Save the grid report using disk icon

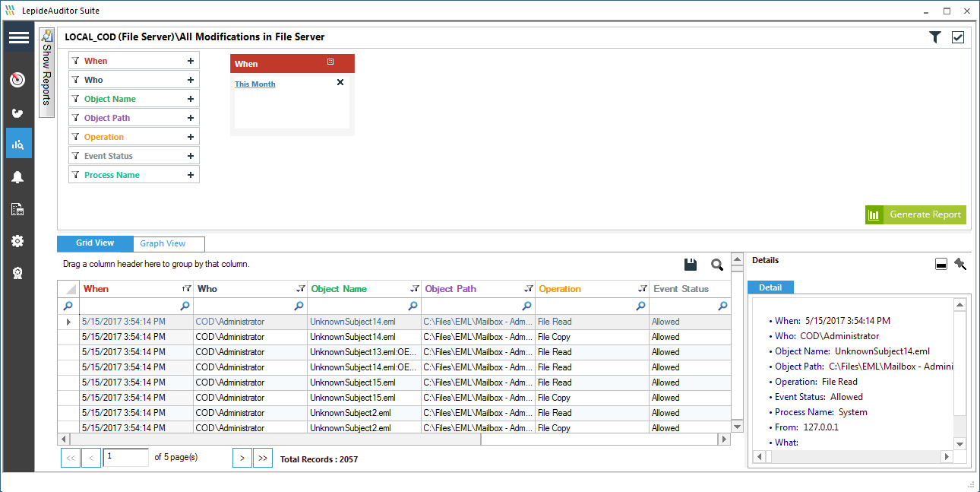point(691,265)
